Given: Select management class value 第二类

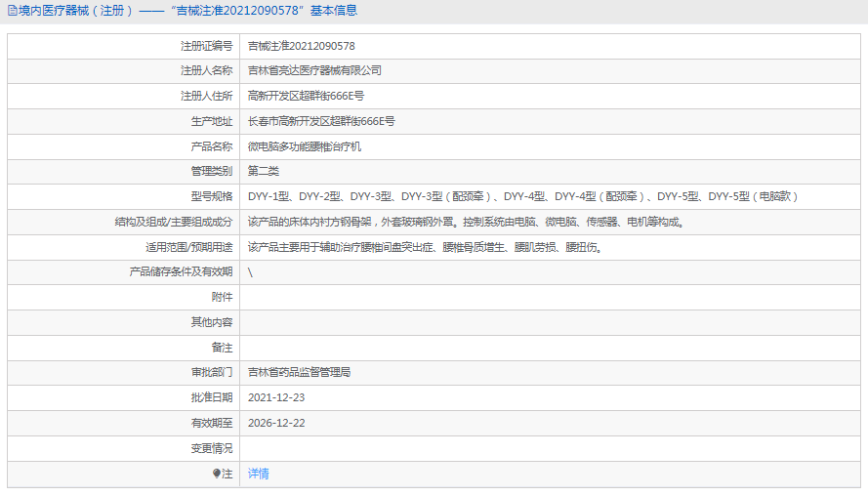Looking at the screenshot, I should coord(263,171).
